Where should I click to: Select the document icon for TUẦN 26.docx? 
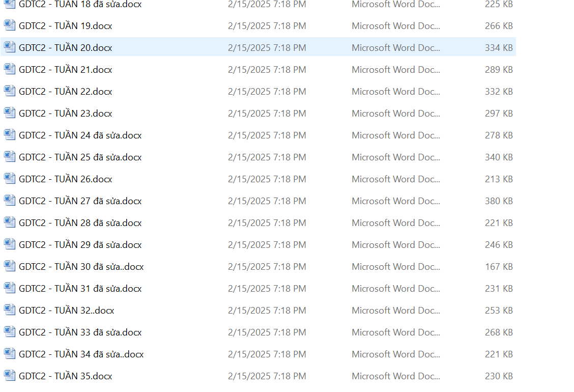[10, 179]
